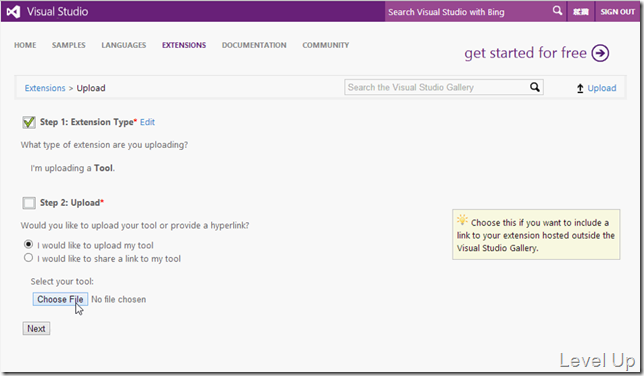Click the yellow tip box text
The image size is (644, 376).
(x=536, y=235)
